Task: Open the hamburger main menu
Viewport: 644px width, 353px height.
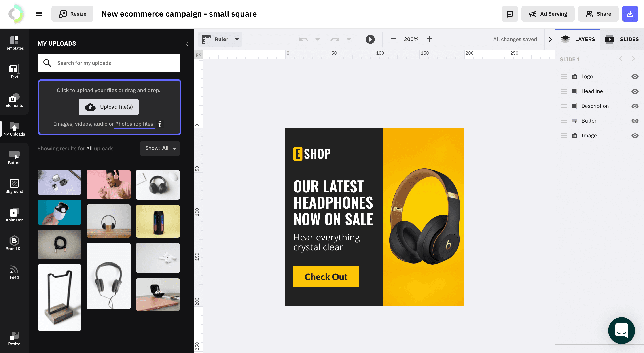Action: (x=39, y=14)
